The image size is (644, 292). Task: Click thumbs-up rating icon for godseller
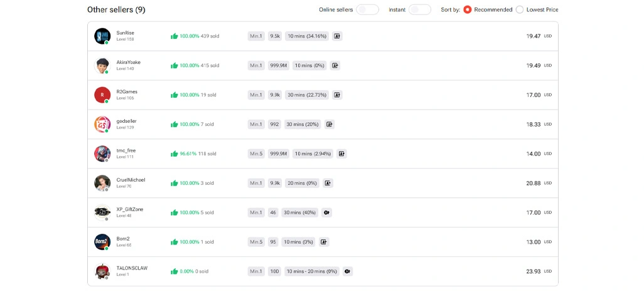coord(174,124)
